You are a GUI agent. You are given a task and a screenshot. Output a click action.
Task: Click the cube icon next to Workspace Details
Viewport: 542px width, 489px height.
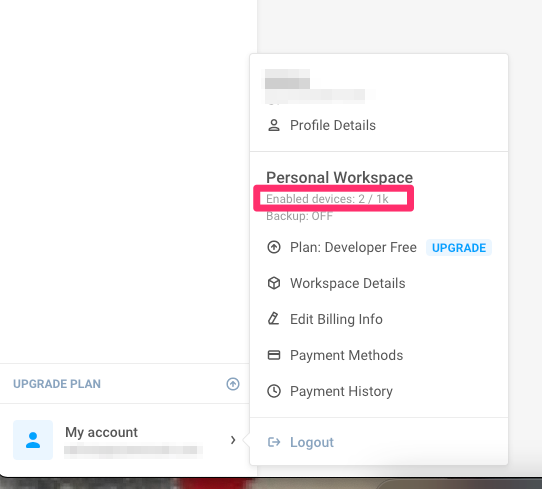[274, 283]
